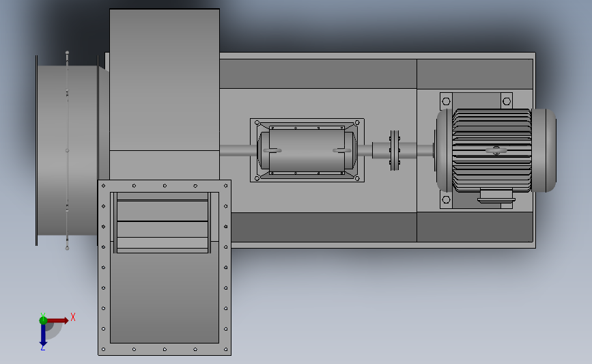
Task: Select the louvre blades inside the outlet opening
Action: 163,223
